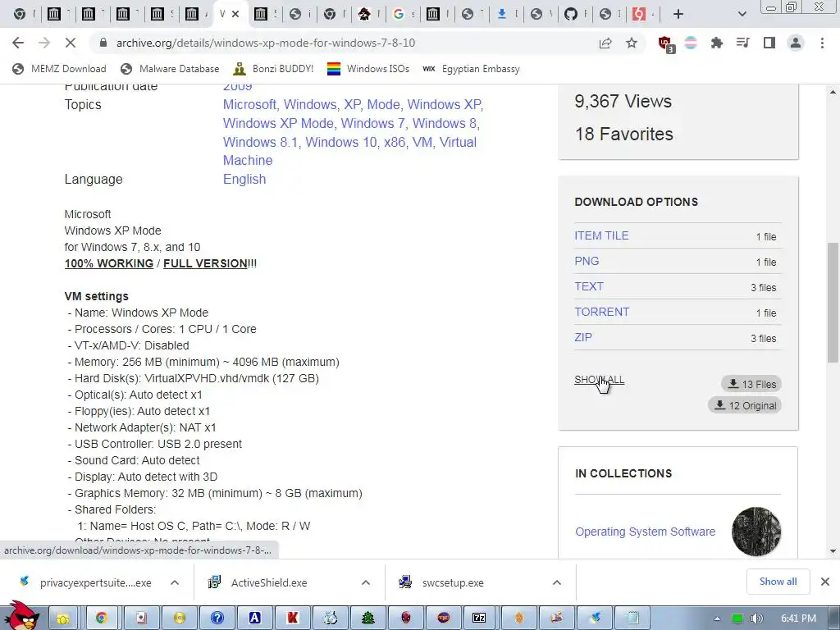Open the 6:41 PM clock

798,619
